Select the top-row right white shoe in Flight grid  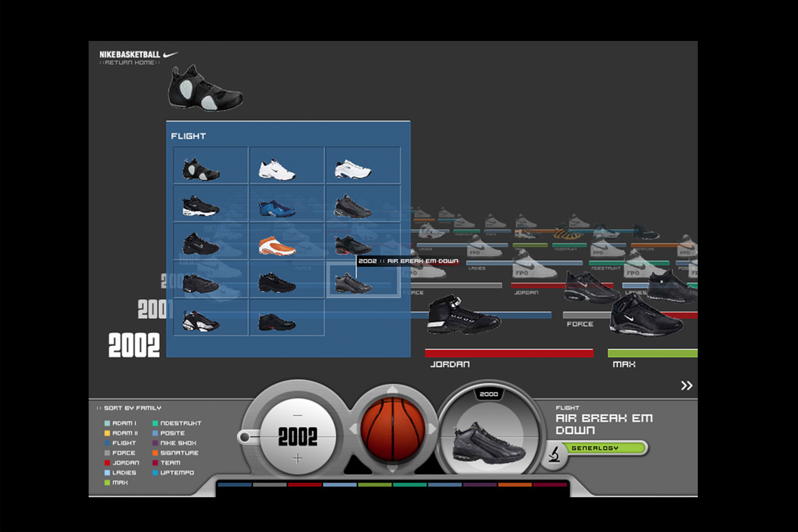[353, 169]
